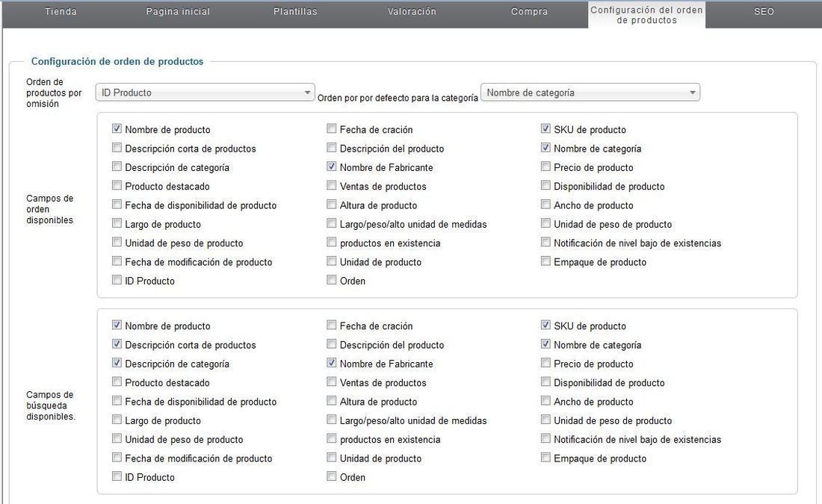Enable Orden checkbox in order fields

pos(331,280)
